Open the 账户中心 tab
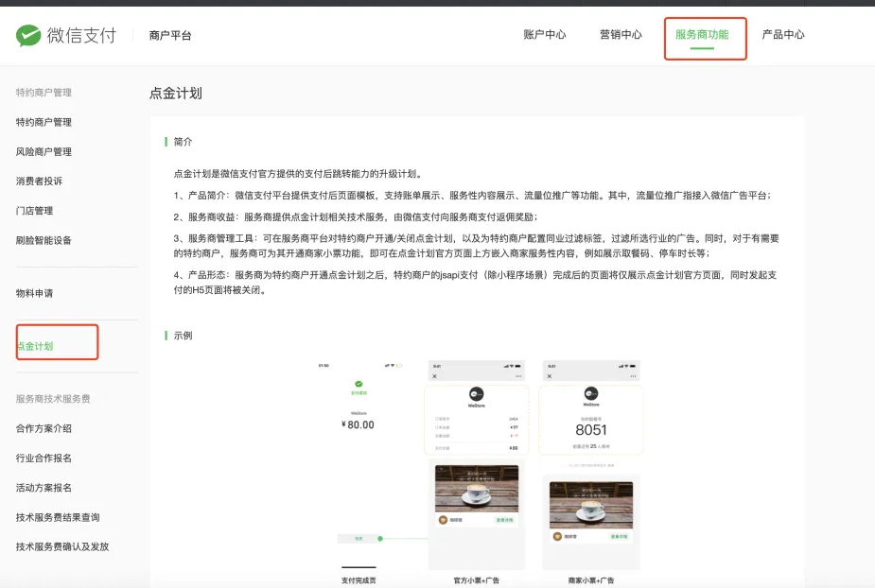The height and width of the screenshot is (588, 875). 544,35
